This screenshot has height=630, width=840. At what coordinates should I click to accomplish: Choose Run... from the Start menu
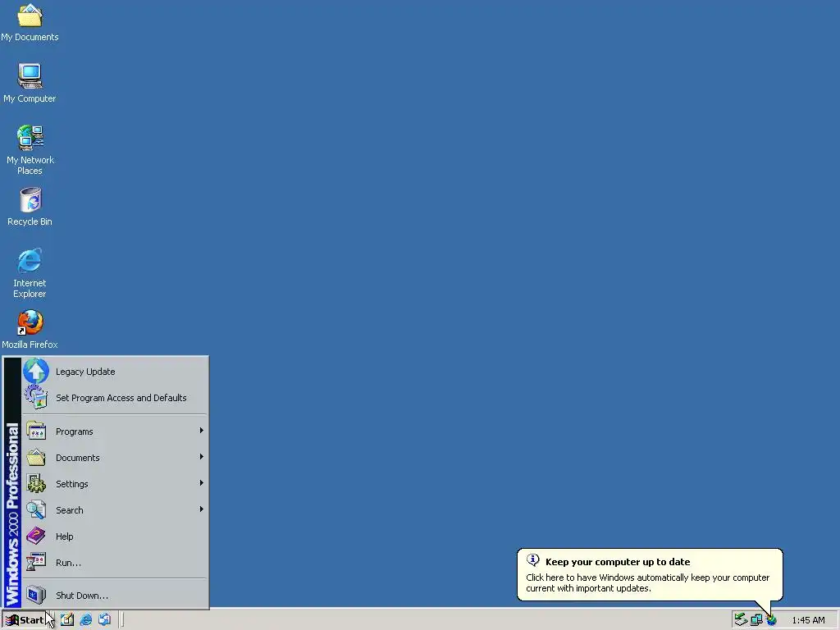(115, 563)
